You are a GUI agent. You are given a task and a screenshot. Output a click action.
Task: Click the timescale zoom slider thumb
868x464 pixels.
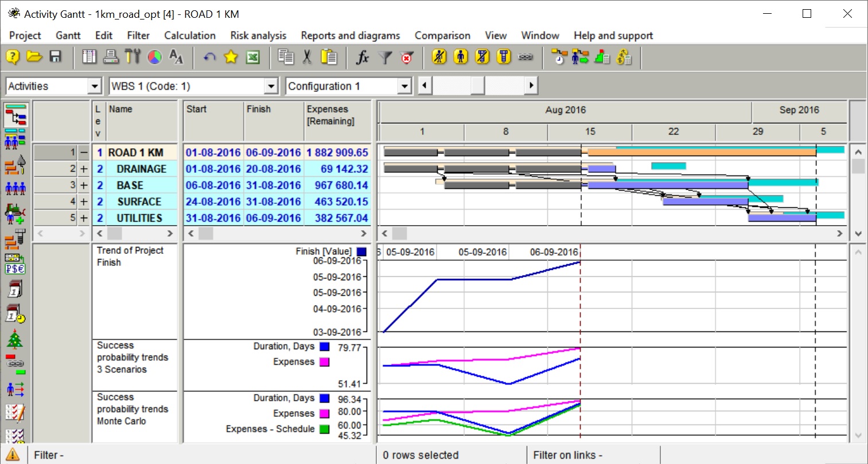(x=477, y=86)
